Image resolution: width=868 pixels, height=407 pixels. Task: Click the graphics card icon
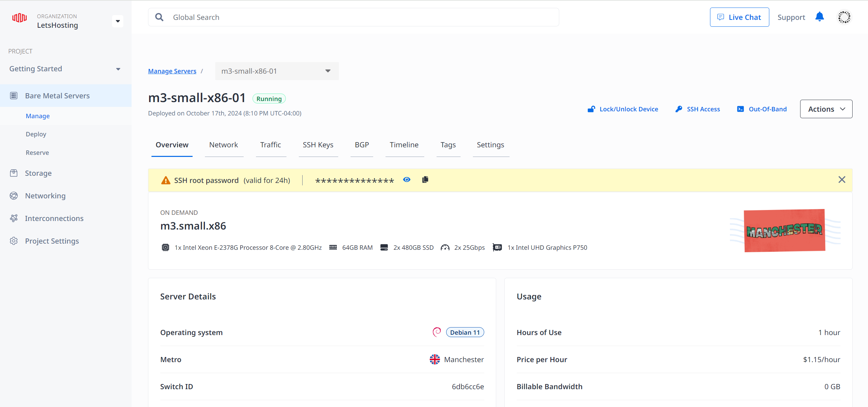pyautogui.click(x=497, y=247)
